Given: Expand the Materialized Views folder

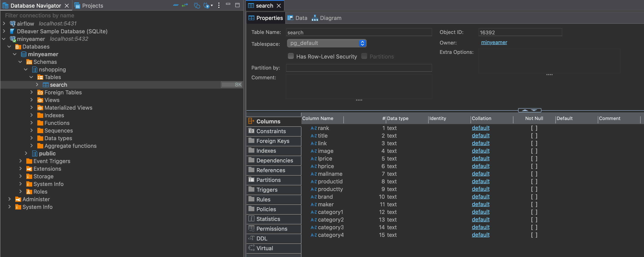Looking at the screenshot, I should click(x=32, y=108).
